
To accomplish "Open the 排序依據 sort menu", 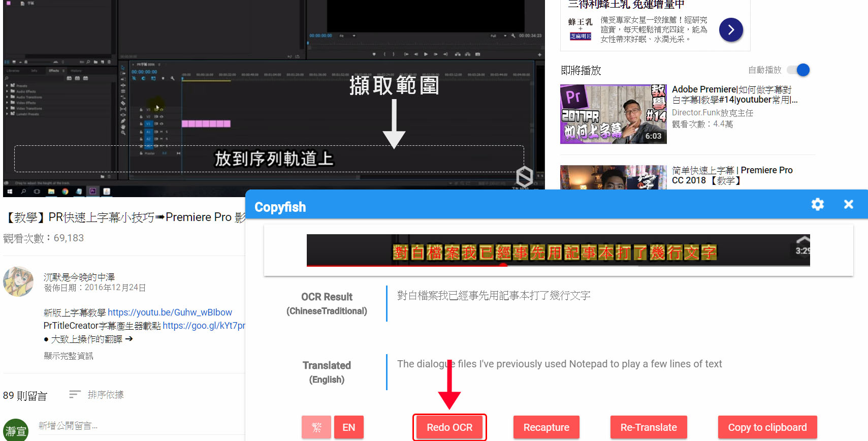I will click(x=97, y=395).
